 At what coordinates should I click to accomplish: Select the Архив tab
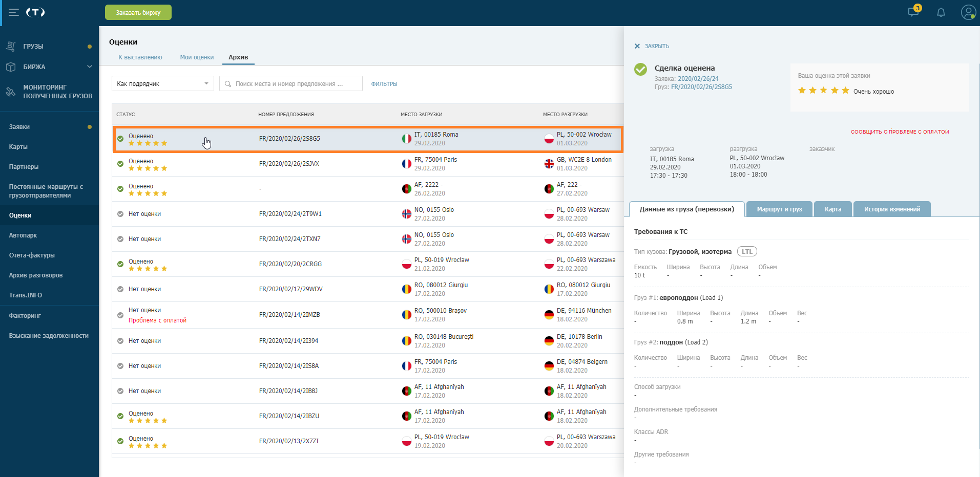click(x=238, y=57)
